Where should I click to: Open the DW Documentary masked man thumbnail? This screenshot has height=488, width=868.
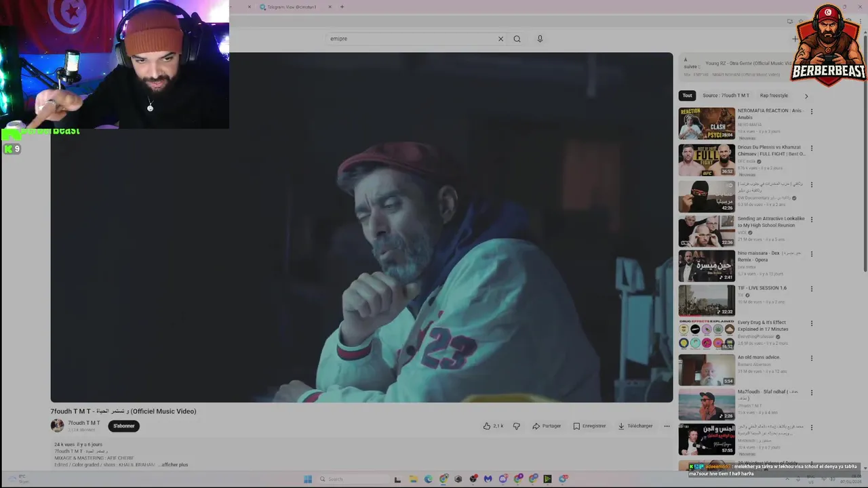[707, 196]
